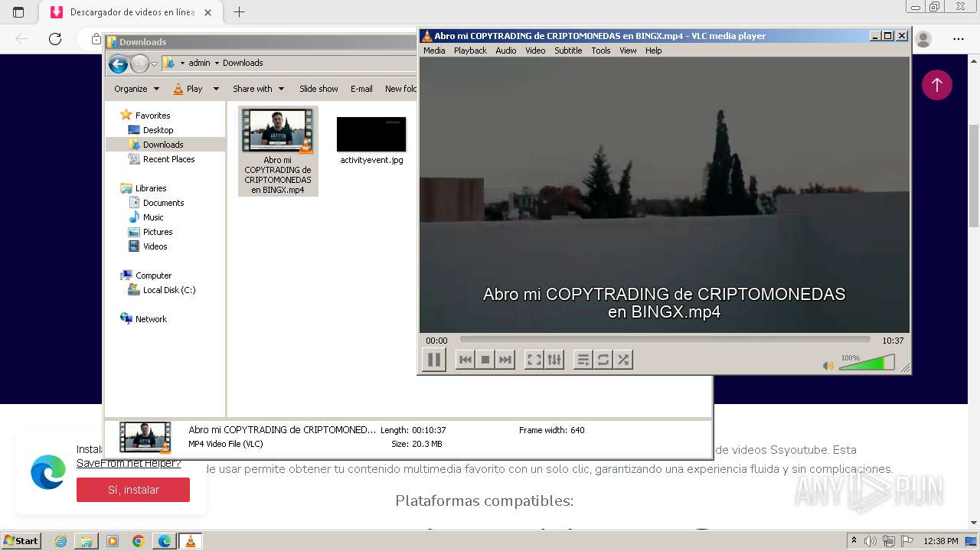Viewport: 980px width, 551px height.
Task: Open VLC Media menu
Action: pos(434,51)
